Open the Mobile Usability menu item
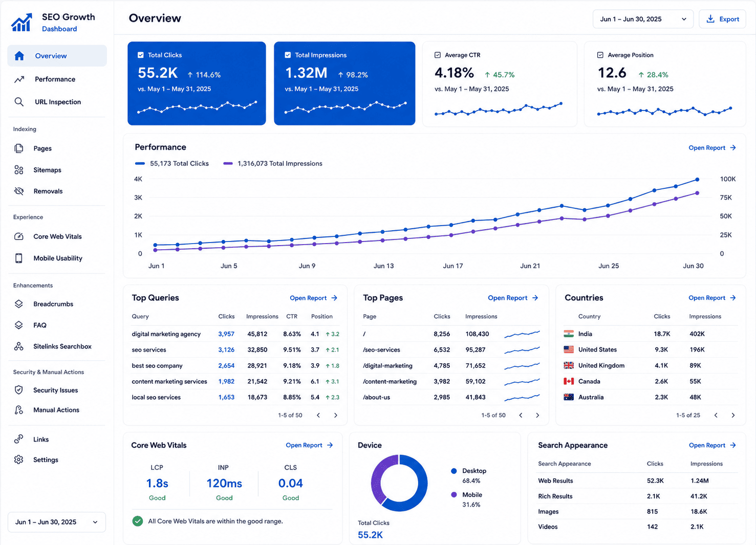This screenshot has height=545, width=756. tap(57, 258)
